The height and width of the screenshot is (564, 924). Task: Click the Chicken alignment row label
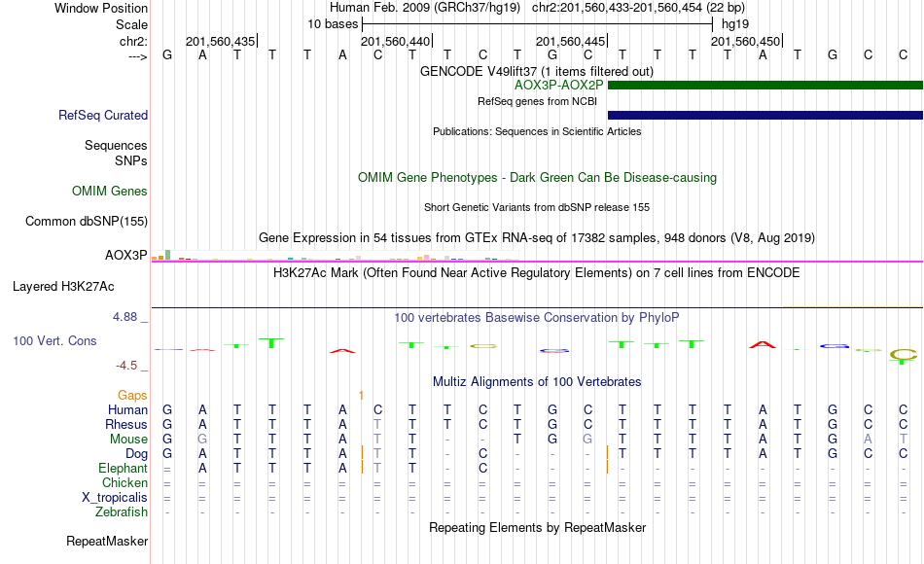click(124, 482)
